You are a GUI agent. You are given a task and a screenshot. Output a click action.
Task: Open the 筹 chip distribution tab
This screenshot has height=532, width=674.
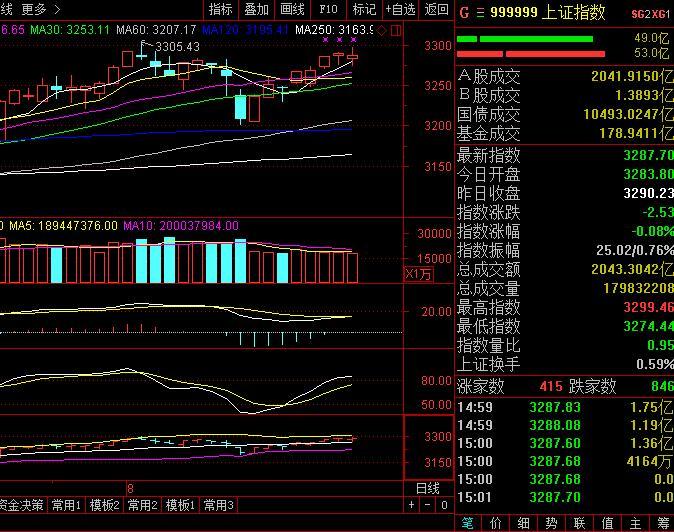[662, 523]
